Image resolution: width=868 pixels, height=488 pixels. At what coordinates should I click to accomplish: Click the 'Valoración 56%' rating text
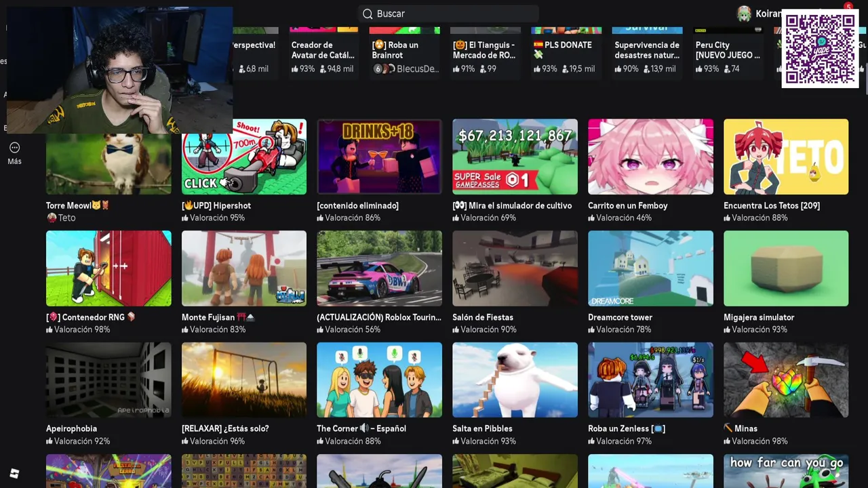point(353,329)
